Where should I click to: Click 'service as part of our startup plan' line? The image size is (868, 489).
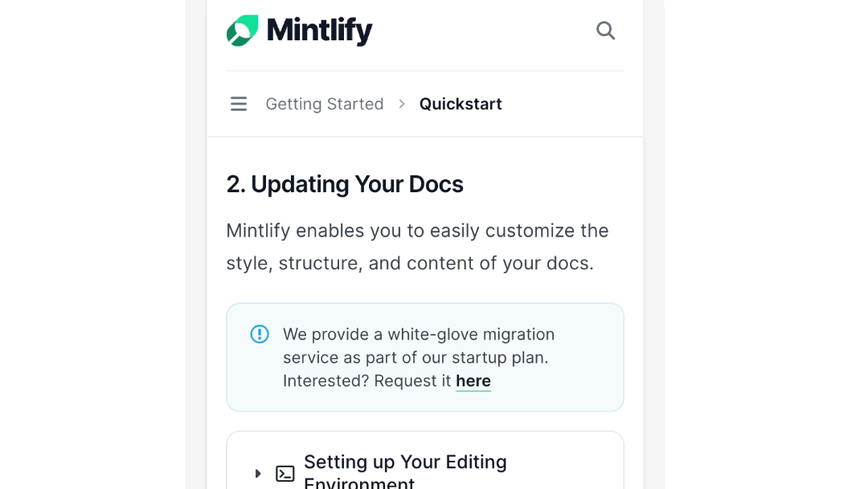[416, 358]
